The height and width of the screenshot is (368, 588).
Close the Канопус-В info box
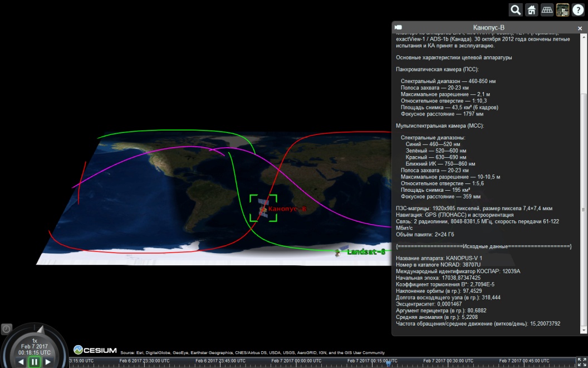tap(580, 28)
